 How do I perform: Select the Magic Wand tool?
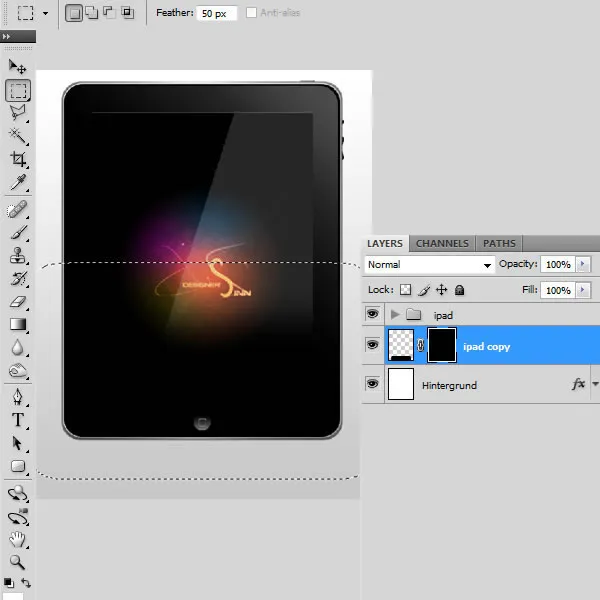(x=18, y=136)
